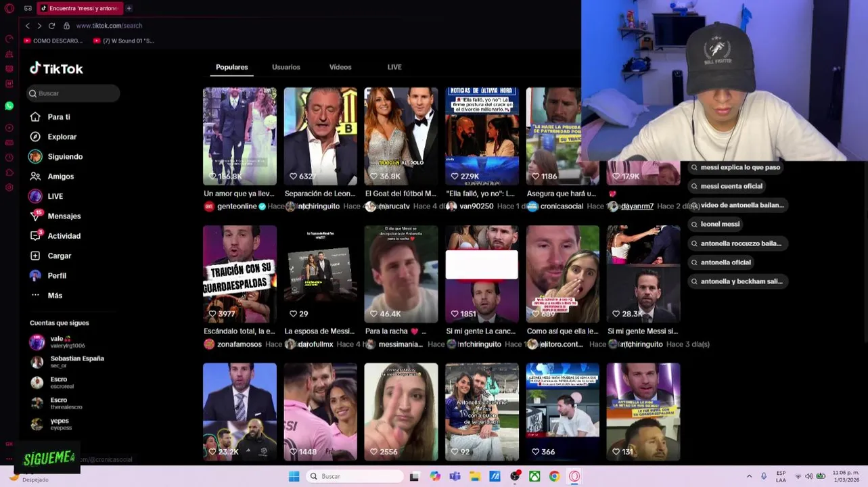This screenshot has height=487, width=868.
Task: Switch to the Usuarios tab
Action: pyautogui.click(x=286, y=67)
